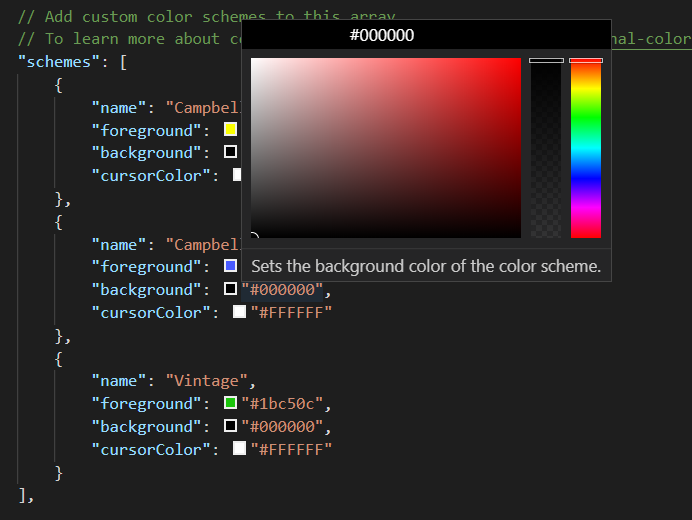Click the "foreground" key next to blue swatch
Image resolution: width=692 pixels, height=520 pixels.
pos(147,267)
